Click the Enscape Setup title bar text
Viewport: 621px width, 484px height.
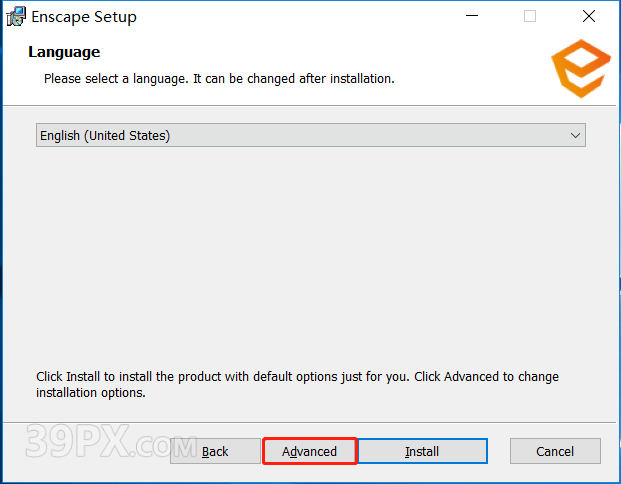click(x=84, y=17)
